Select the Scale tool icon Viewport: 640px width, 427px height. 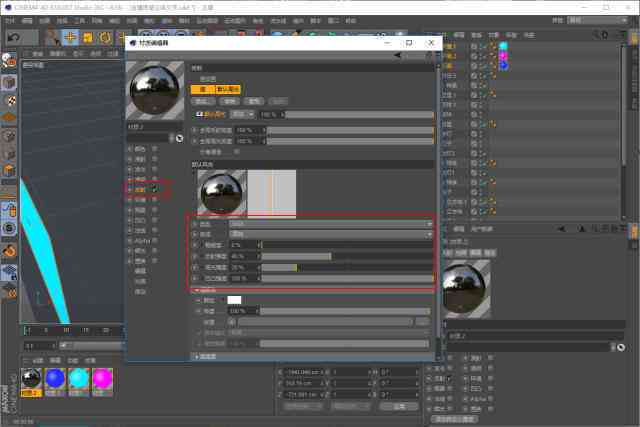[x=88, y=37]
